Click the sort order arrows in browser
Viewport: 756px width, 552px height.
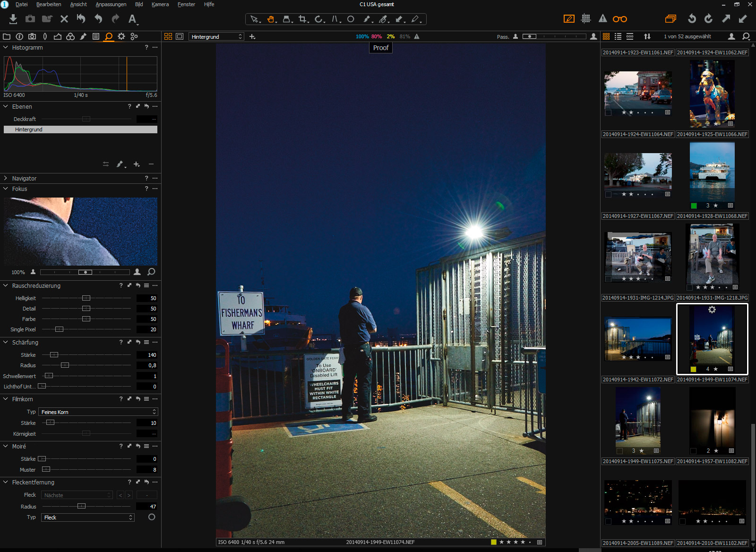(x=647, y=36)
